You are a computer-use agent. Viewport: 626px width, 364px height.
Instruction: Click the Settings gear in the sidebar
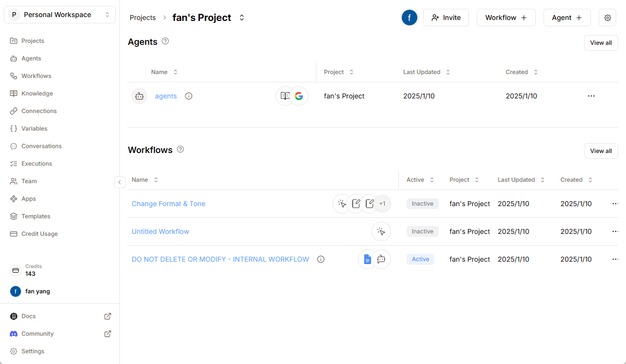pos(14,351)
